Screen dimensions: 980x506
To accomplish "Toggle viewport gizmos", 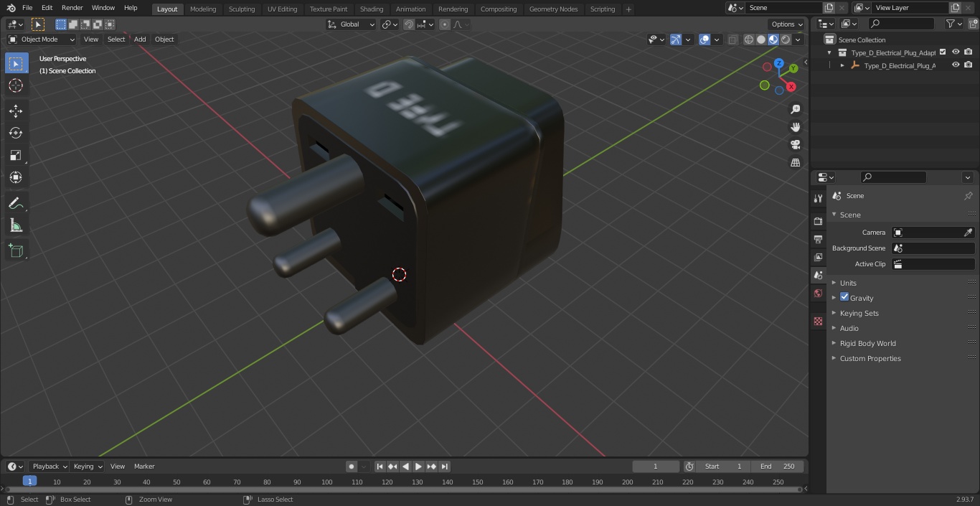I will 676,39.
